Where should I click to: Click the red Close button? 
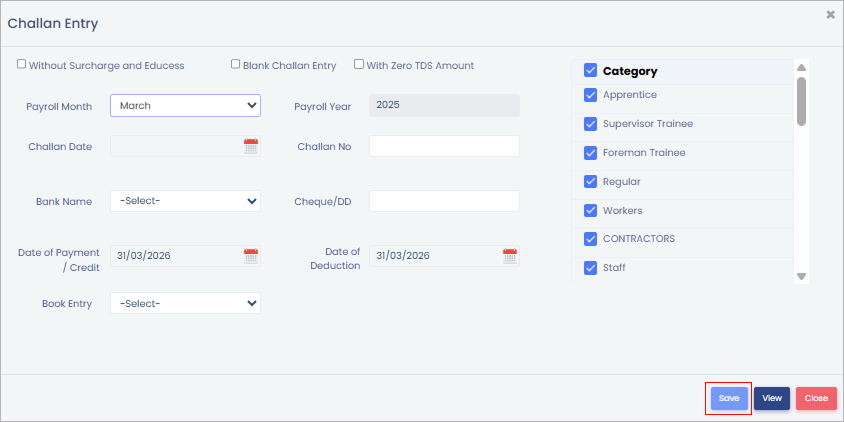pos(816,398)
